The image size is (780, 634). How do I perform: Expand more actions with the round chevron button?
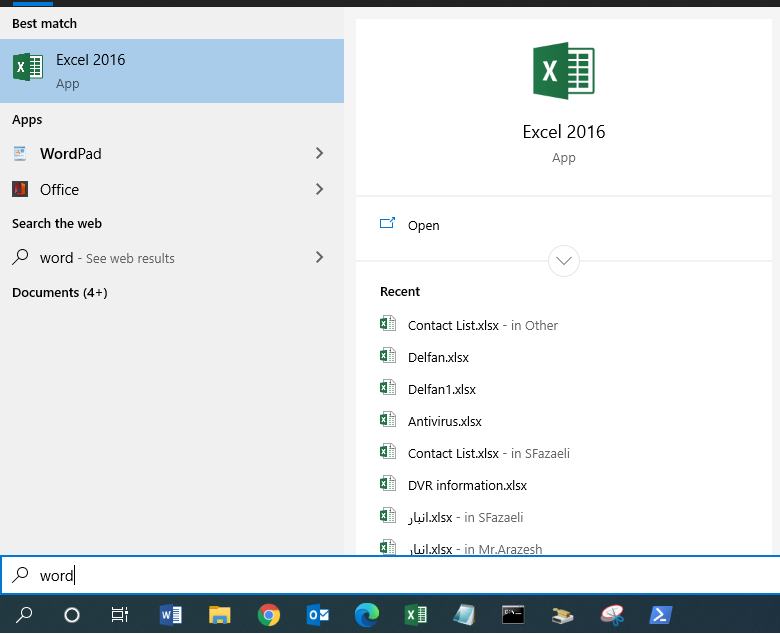pyautogui.click(x=564, y=261)
